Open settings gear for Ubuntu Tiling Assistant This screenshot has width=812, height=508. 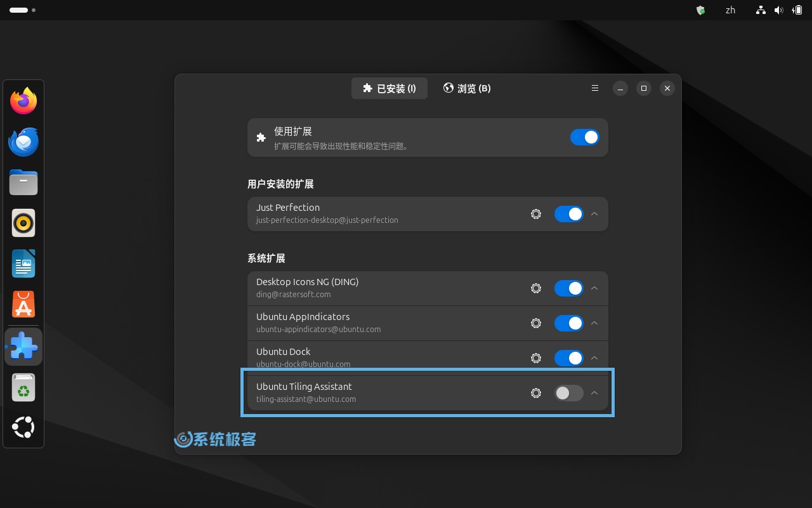[536, 393]
